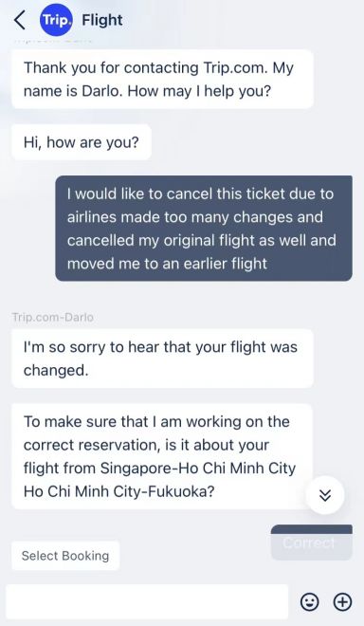Click the 'Singapore-Ho Chi Minh City' route text
The image size is (364, 626).
point(198,468)
